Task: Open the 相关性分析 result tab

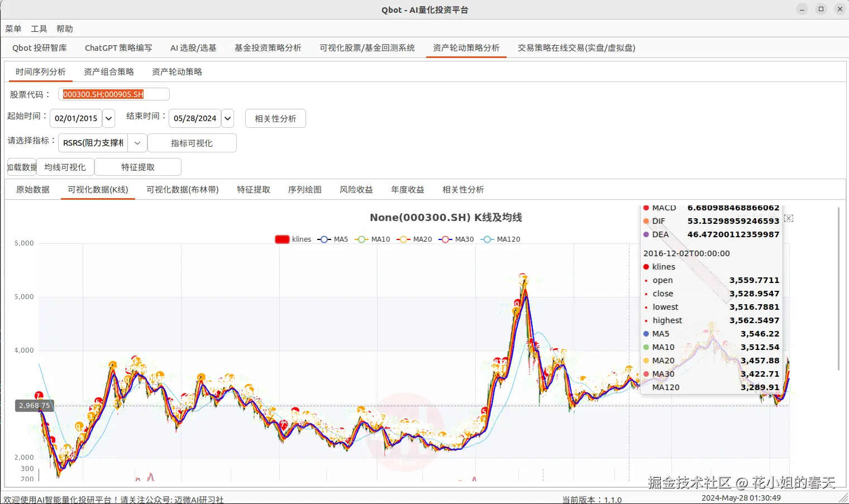Action: tap(463, 190)
